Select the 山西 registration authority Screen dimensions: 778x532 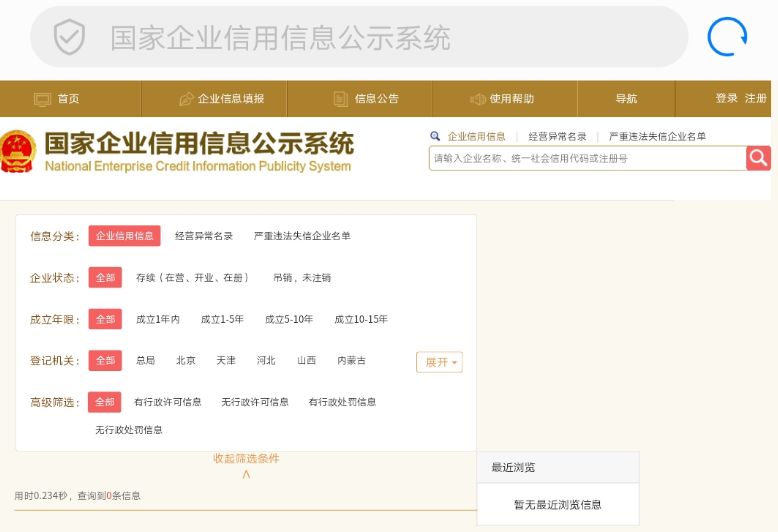307,360
